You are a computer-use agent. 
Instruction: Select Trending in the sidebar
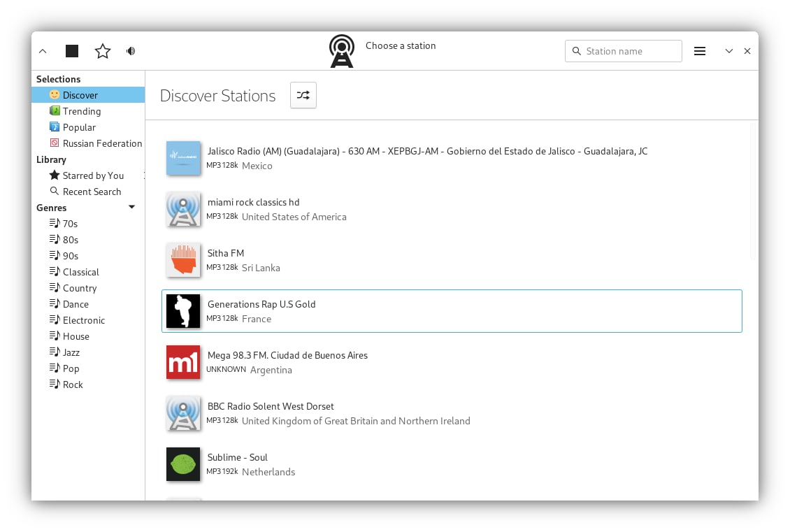click(82, 111)
